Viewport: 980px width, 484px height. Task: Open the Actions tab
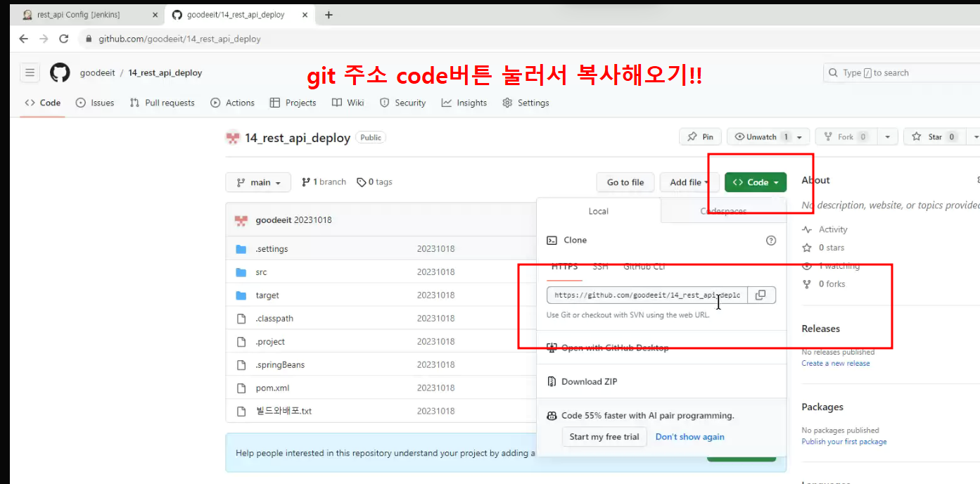click(x=233, y=103)
